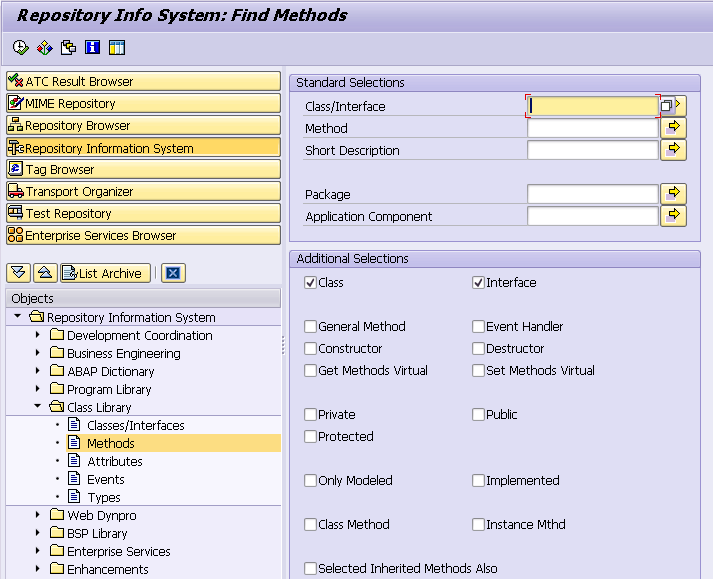Click the Expand all nodes arrow icon

(19, 273)
